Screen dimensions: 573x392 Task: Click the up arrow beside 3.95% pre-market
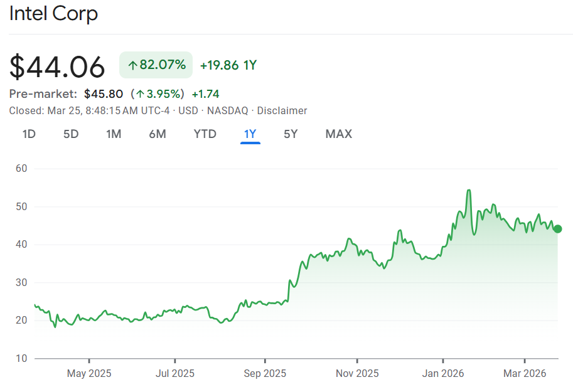point(139,94)
